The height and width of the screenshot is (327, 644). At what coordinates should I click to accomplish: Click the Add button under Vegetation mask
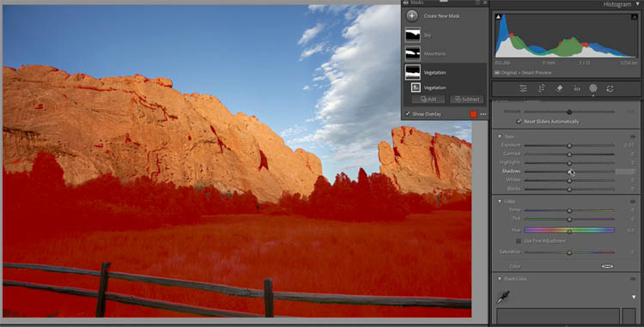tap(428, 100)
